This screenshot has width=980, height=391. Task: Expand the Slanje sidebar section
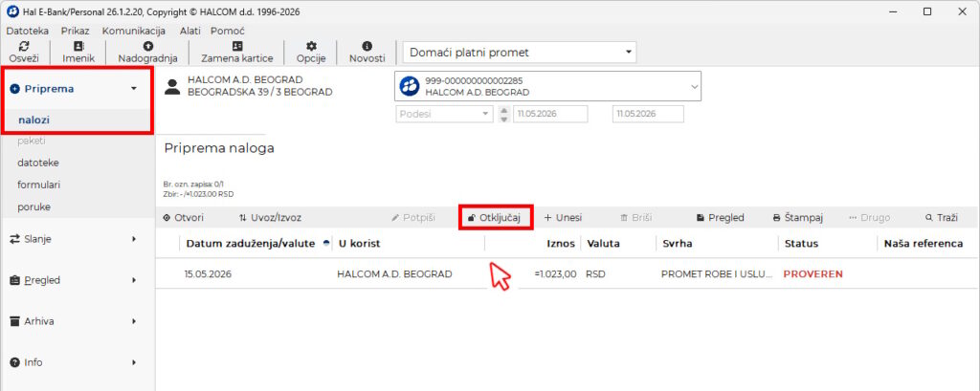click(78, 239)
